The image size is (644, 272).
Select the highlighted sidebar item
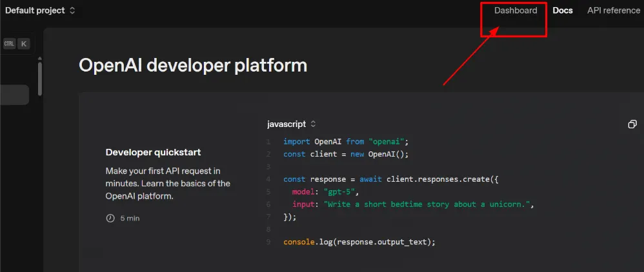[x=14, y=95]
